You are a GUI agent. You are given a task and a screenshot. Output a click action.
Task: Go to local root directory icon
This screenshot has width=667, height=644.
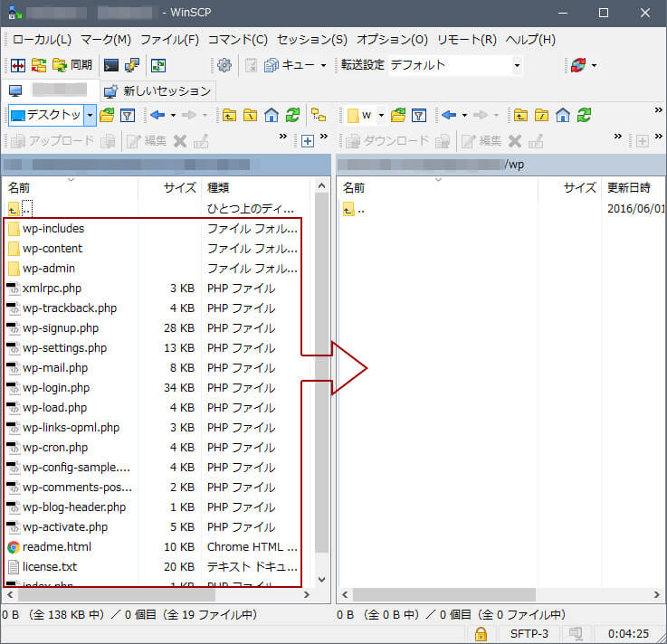(250, 115)
